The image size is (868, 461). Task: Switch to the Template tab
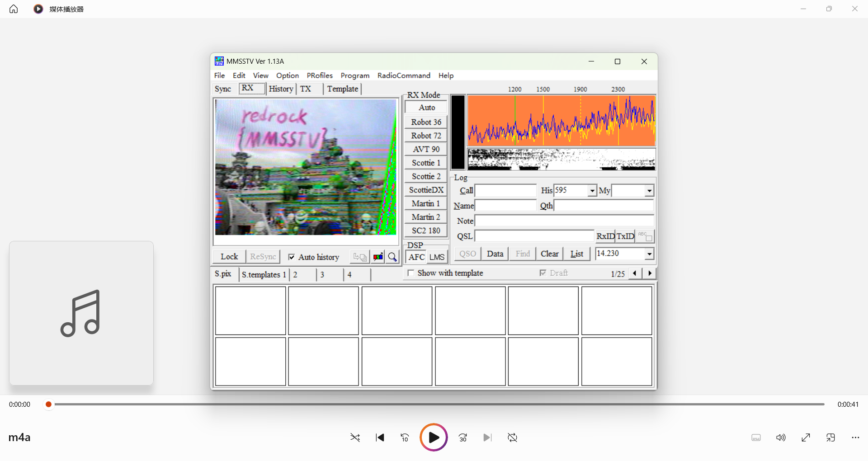click(343, 89)
